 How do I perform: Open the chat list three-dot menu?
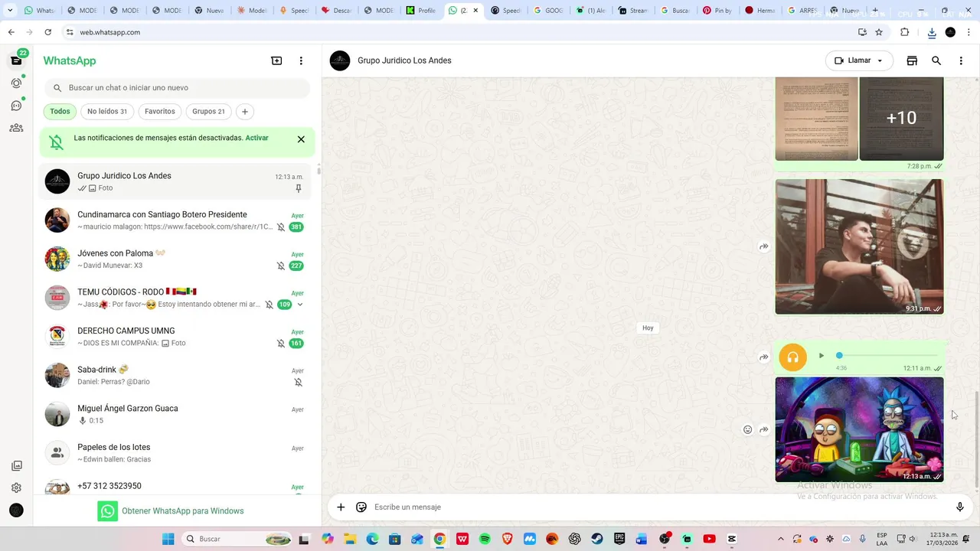point(301,60)
